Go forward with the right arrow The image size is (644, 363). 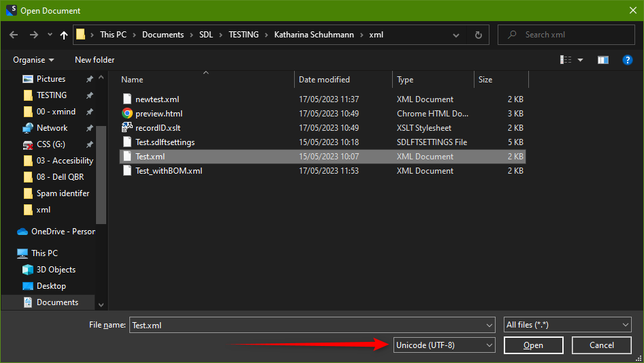tap(33, 35)
